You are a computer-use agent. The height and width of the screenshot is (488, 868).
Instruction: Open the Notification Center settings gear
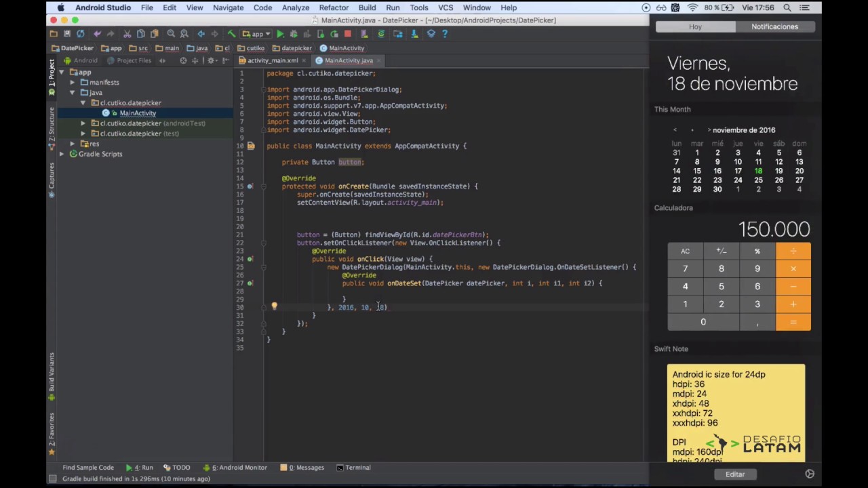coord(810,474)
